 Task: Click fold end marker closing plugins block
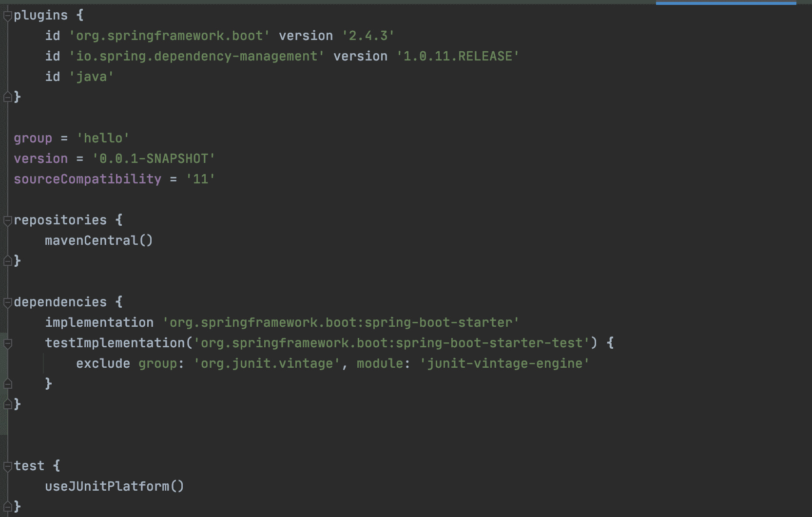tap(7, 97)
